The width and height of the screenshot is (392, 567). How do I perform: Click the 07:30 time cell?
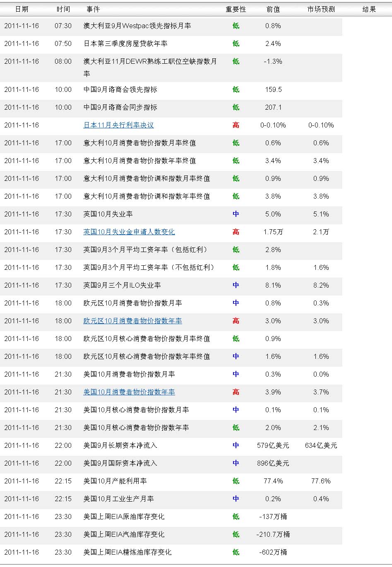[x=63, y=26]
